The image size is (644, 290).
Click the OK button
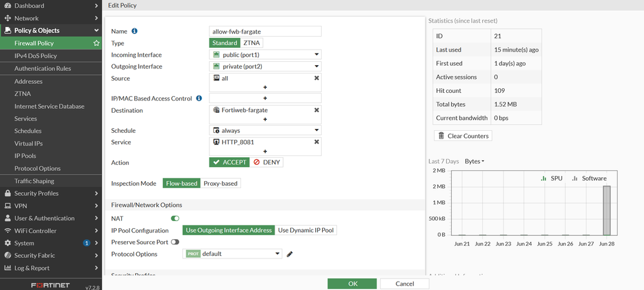pos(352,284)
